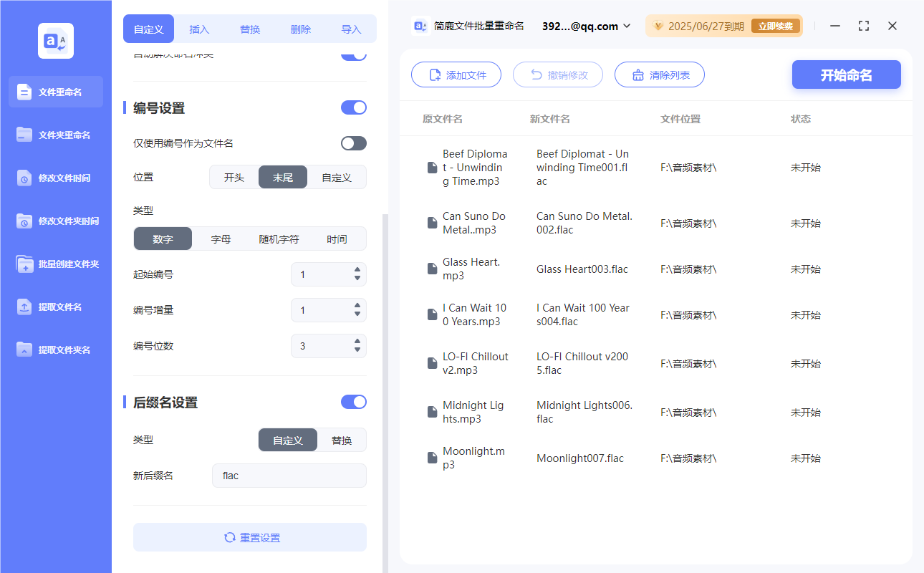Image resolution: width=924 pixels, height=573 pixels.
Task: Switch to the 删除 tab
Action: [x=300, y=29]
